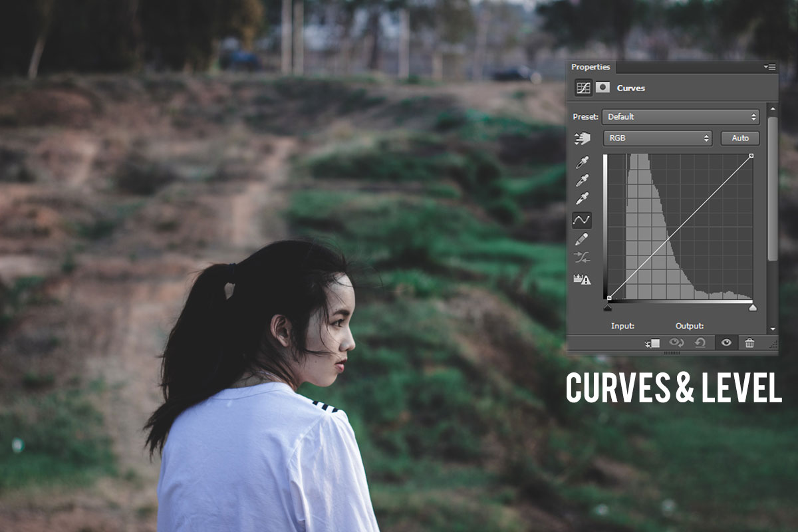Pick the black point eyedropper
798x532 pixels.
click(583, 162)
